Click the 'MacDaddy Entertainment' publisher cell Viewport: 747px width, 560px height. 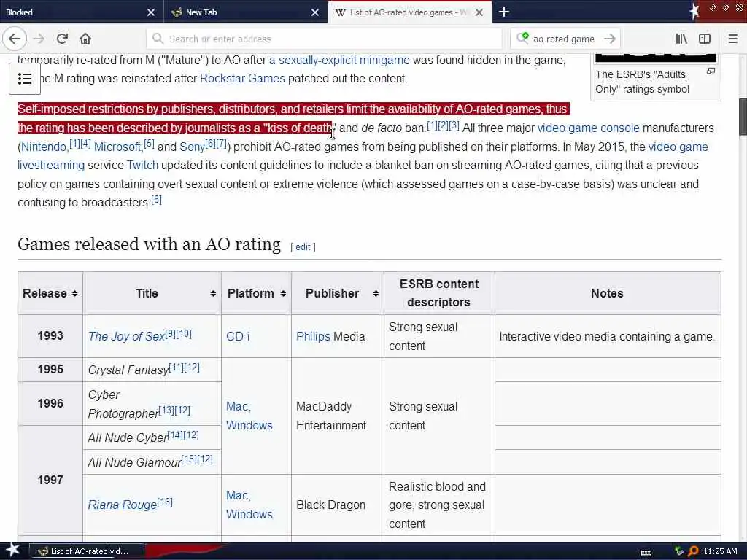point(337,416)
